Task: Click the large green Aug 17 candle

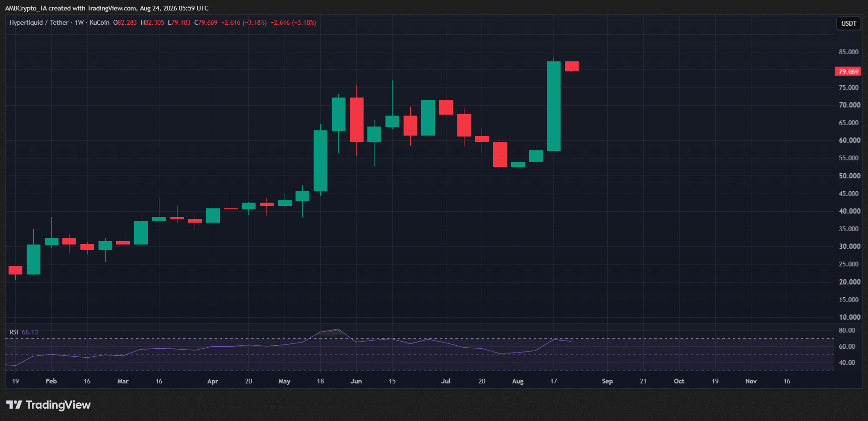Action: (x=553, y=106)
